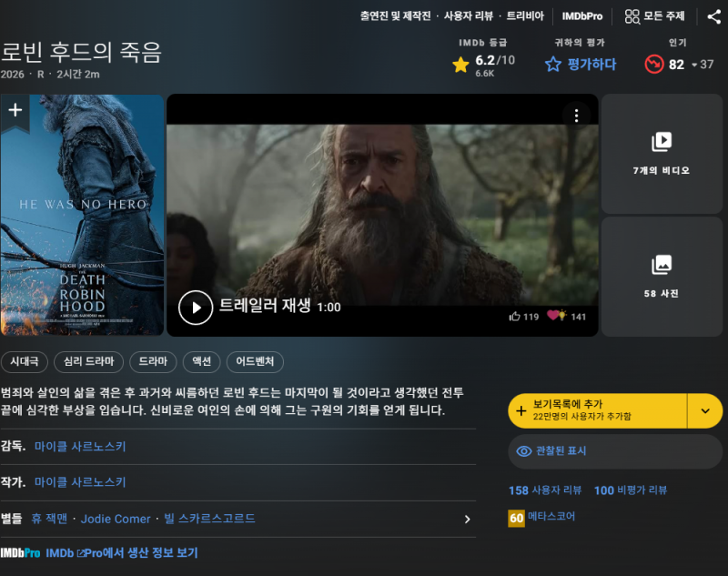728x576 pixels.
Task: Toggle the eye icon 관찰된 표시 watched
Action: 524,451
